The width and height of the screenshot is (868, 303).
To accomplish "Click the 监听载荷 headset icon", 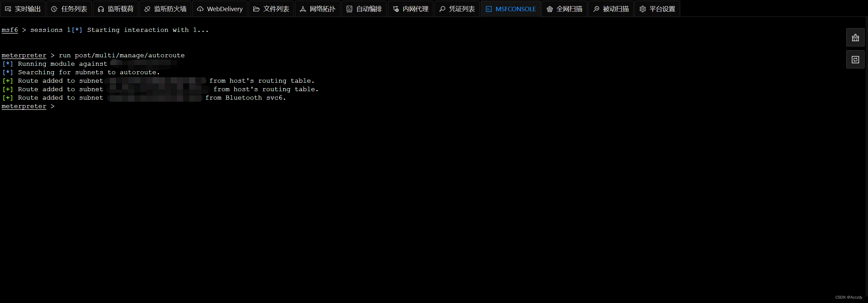I will pyautogui.click(x=101, y=9).
